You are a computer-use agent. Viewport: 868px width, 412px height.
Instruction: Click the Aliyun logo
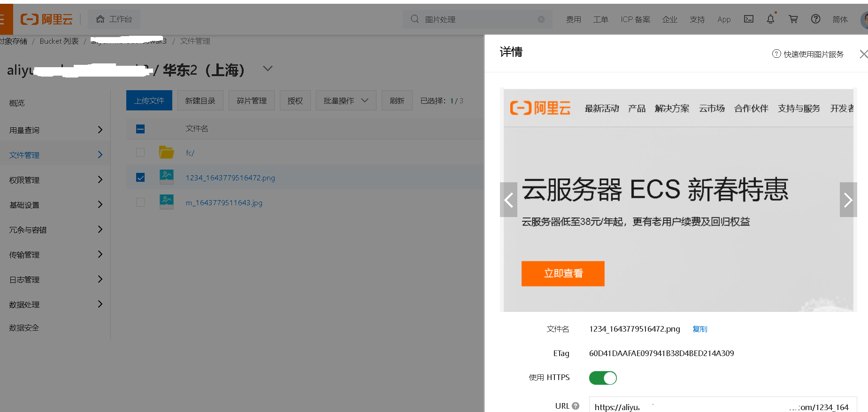coord(46,19)
